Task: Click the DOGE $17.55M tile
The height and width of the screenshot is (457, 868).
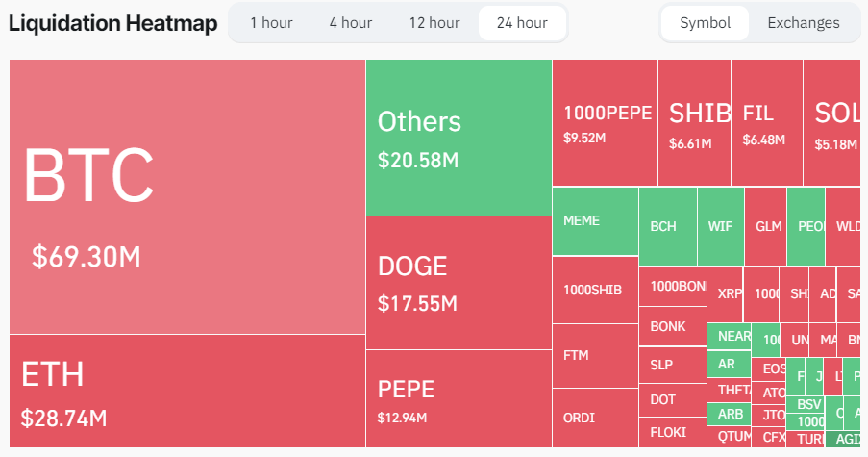Action: [459, 282]
